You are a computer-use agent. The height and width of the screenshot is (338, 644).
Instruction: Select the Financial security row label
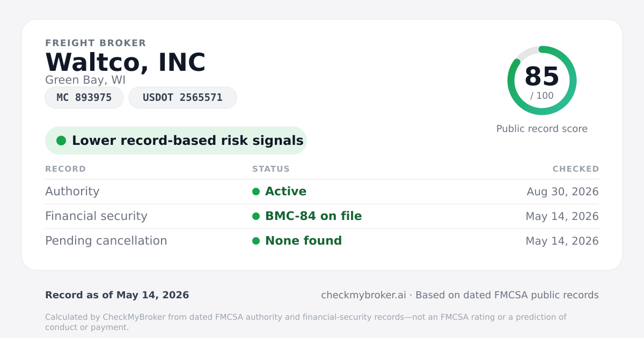point(96,216)
